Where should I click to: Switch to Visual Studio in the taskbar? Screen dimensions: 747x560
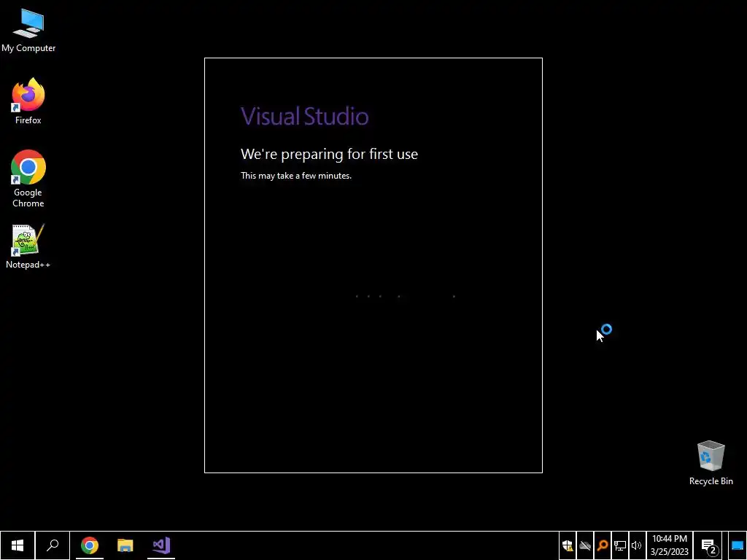point(161,545)
